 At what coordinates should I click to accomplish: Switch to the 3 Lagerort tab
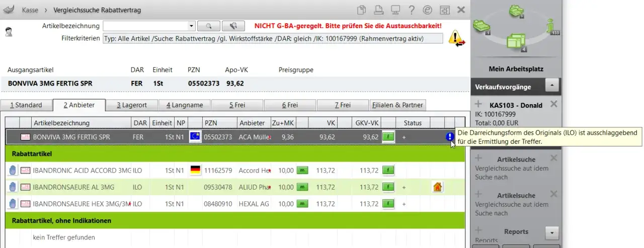click(x=132, y=105)
